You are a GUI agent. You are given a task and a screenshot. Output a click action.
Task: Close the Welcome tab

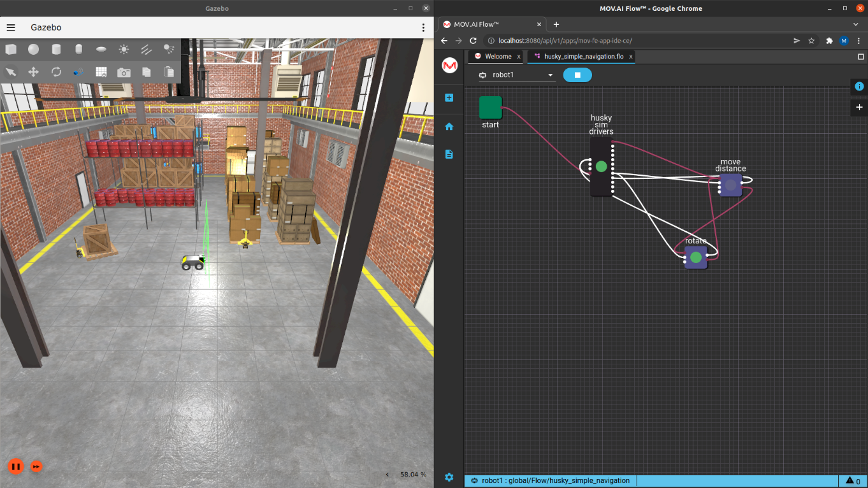[x=519, y=57]
